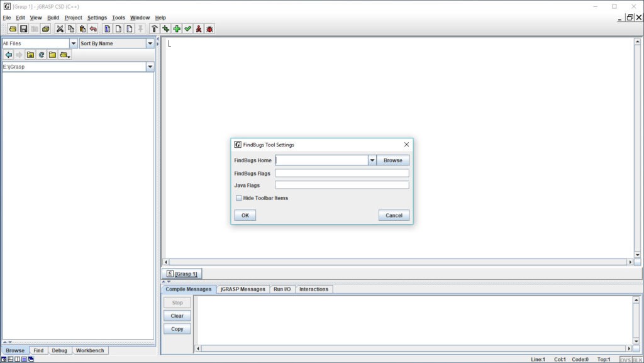Viewport: 644px width, 363px height.
Task: Click the side-by-side layout icon in the status bar
Action: 17,359
